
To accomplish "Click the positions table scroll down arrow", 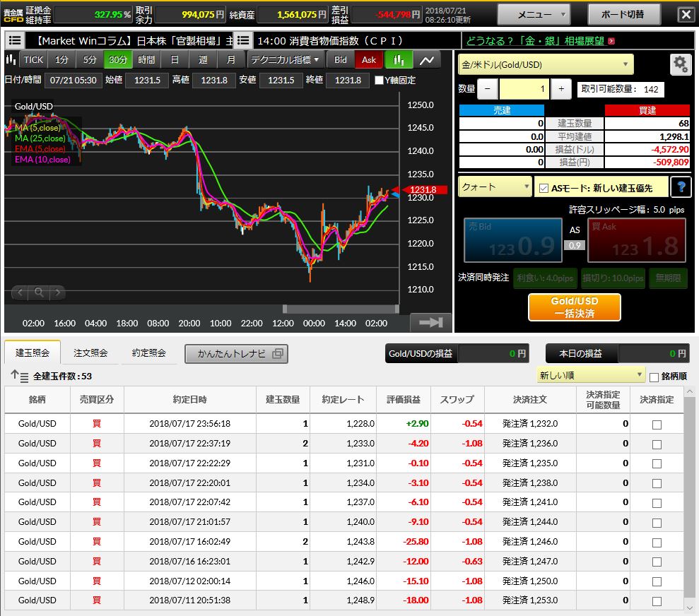I will [690, 607].
